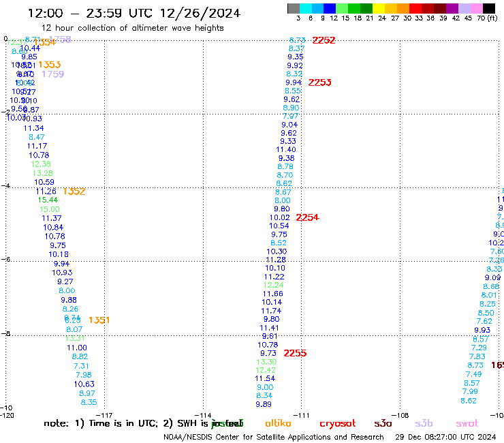Click the 11.00 wave height value

pos(77,348)
